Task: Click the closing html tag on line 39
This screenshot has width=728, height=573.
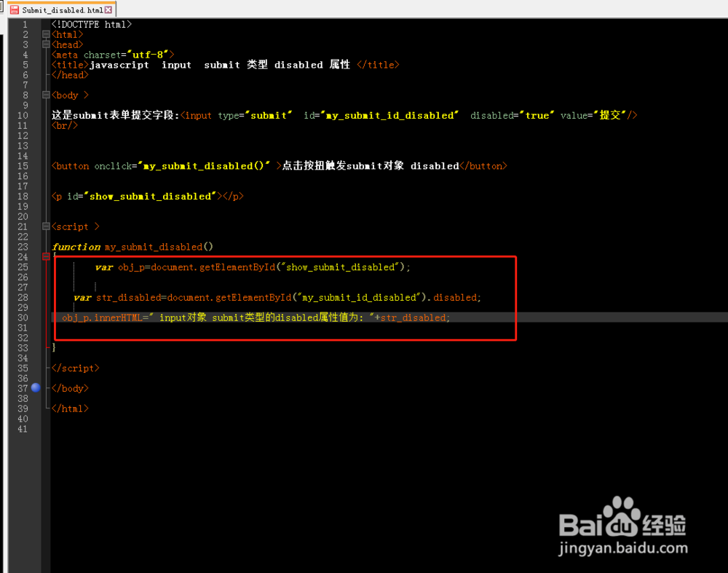Action: coord(70,408)
